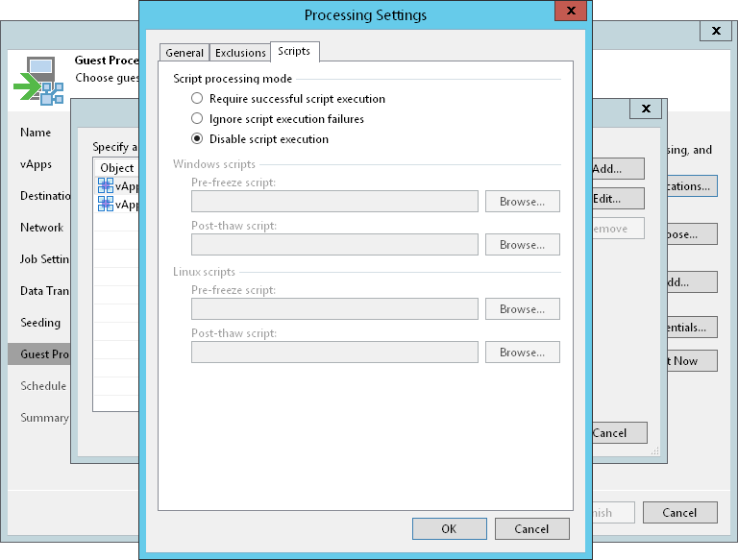Open the Seeding step in wizard sidebar
Screen dimensions: 738x560
pyautogui.click(x=40, y=323)
